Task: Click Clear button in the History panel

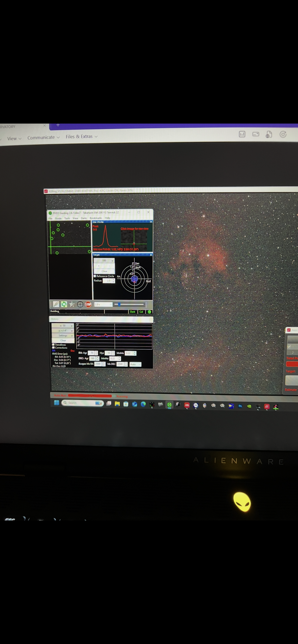Action: [63, 340]
